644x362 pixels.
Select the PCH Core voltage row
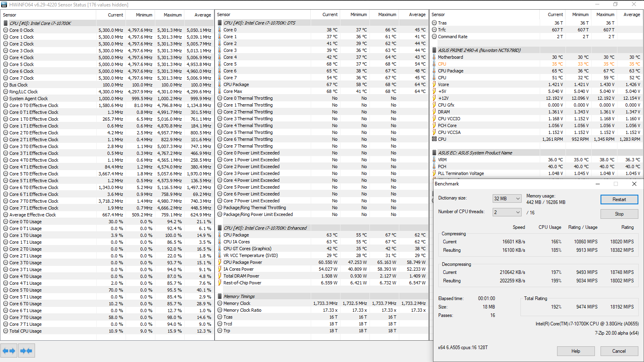[537, 125]
